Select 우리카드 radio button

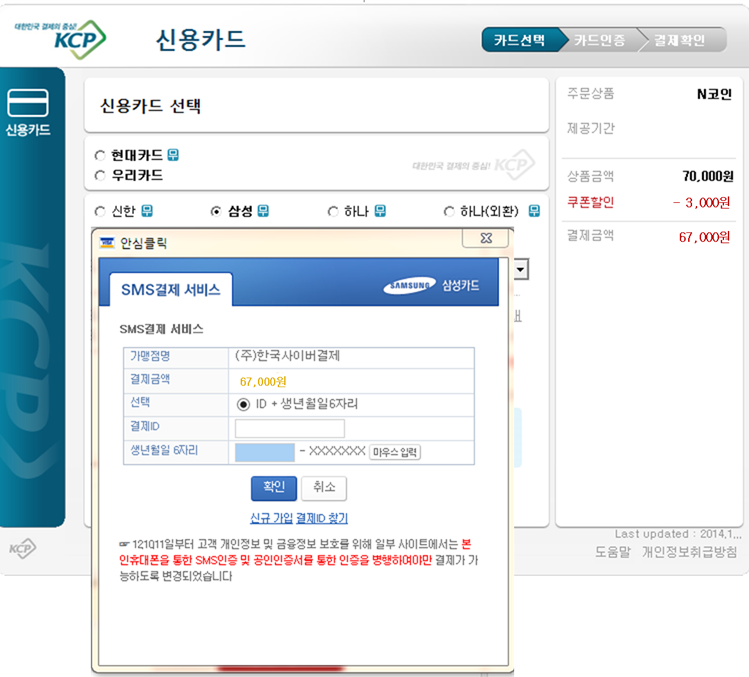[100, 176]
